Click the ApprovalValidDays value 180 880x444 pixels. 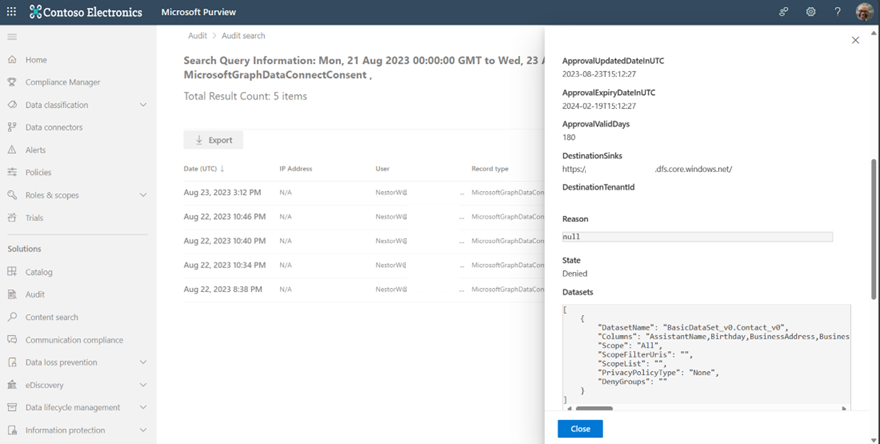tap(569, 137)
